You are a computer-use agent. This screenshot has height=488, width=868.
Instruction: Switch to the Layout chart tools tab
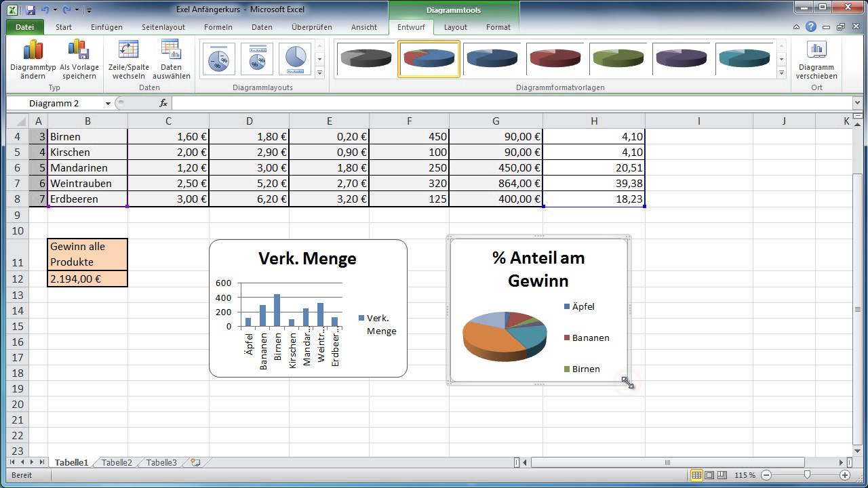tap(456, 27)
